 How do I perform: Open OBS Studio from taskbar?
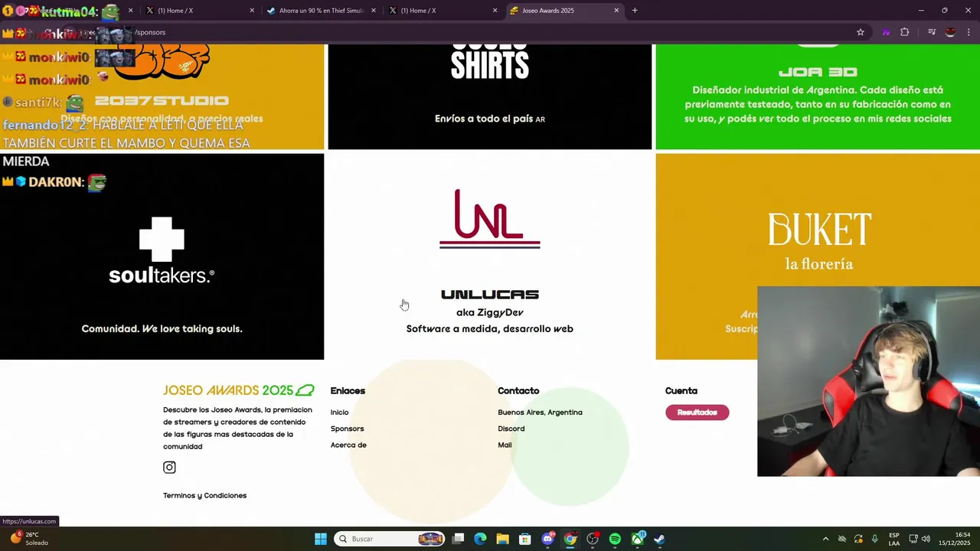pyautogui.click(x=593, y=539)
